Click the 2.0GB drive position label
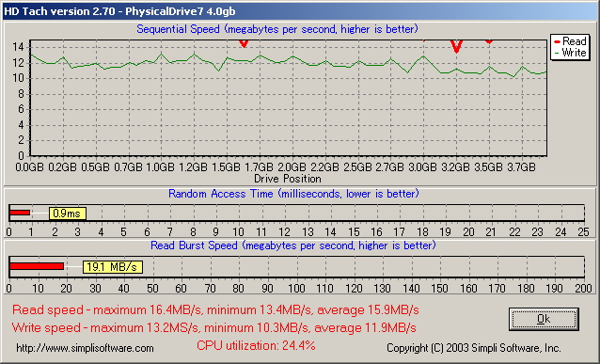This screenshot has height=364, width=600. click(x=292, y=167)
